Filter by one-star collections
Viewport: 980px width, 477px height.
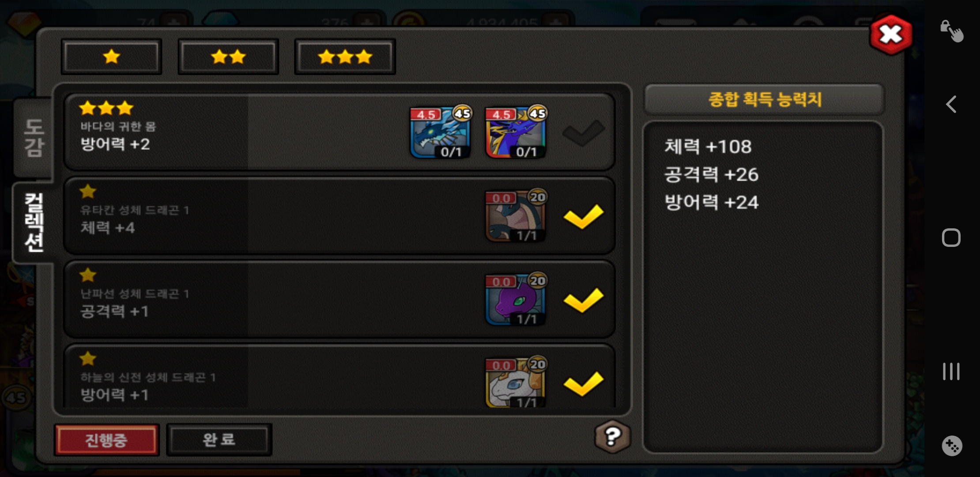tap(111, 57)
